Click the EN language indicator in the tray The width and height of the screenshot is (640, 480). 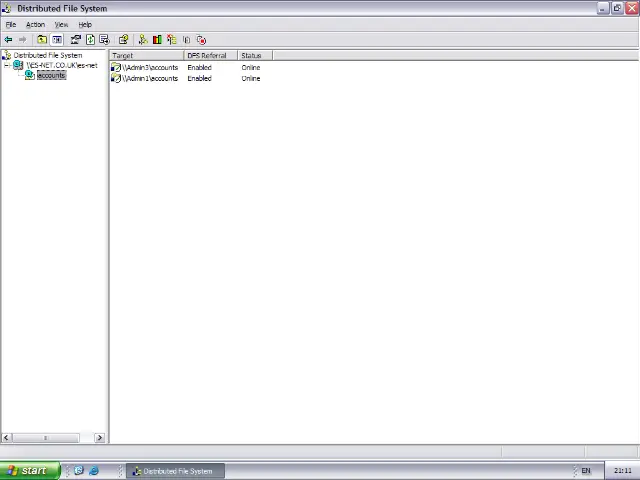[x=586, y=471]
